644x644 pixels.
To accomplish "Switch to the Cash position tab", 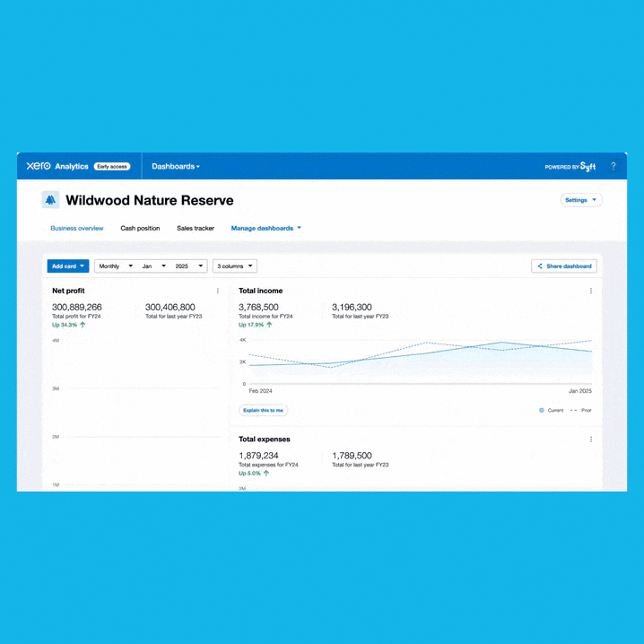I will click(140, 229).
